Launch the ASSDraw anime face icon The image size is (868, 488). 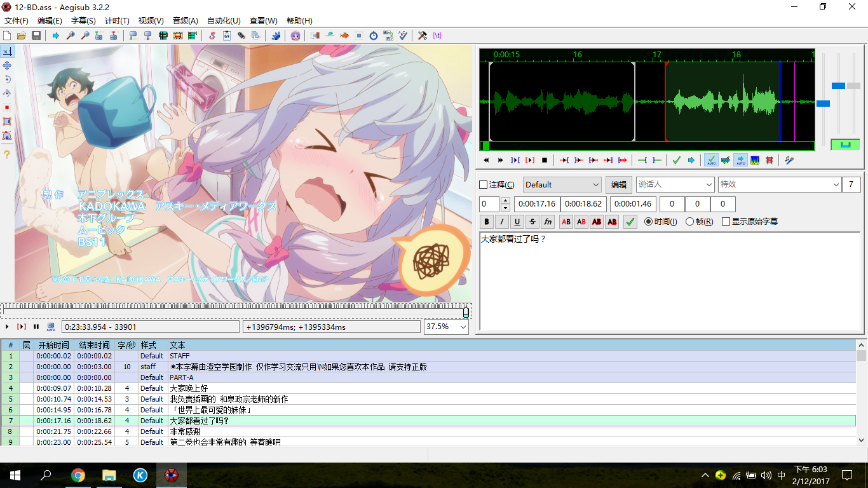pos(295,36)
